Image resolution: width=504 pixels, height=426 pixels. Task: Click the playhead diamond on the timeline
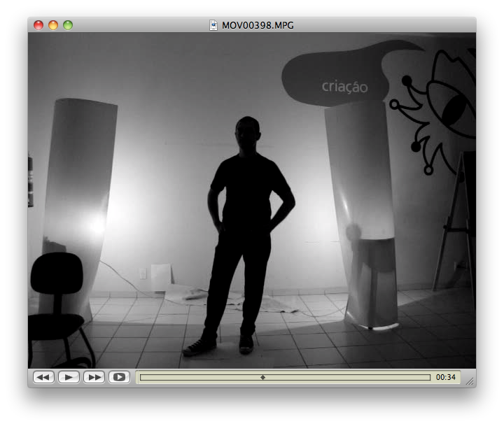coord(262,377)
